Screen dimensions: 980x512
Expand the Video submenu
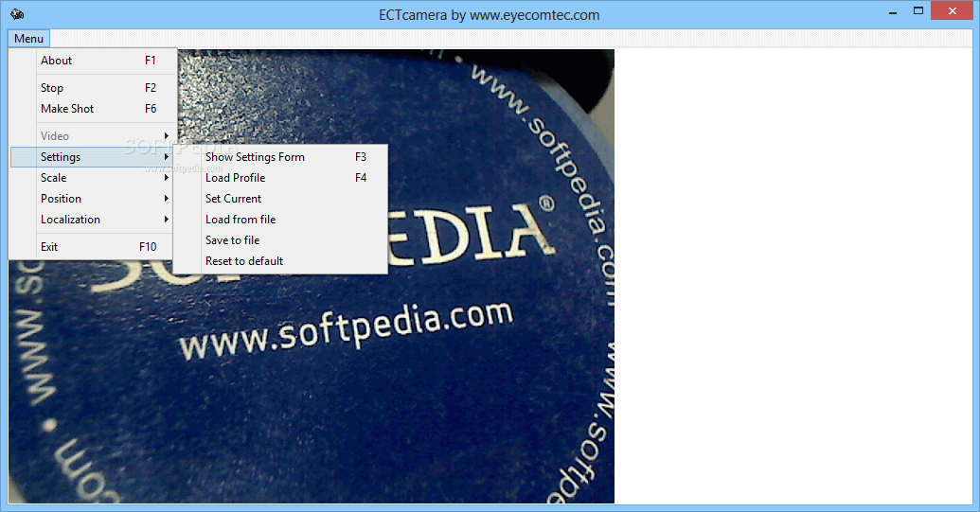point(93,136)
